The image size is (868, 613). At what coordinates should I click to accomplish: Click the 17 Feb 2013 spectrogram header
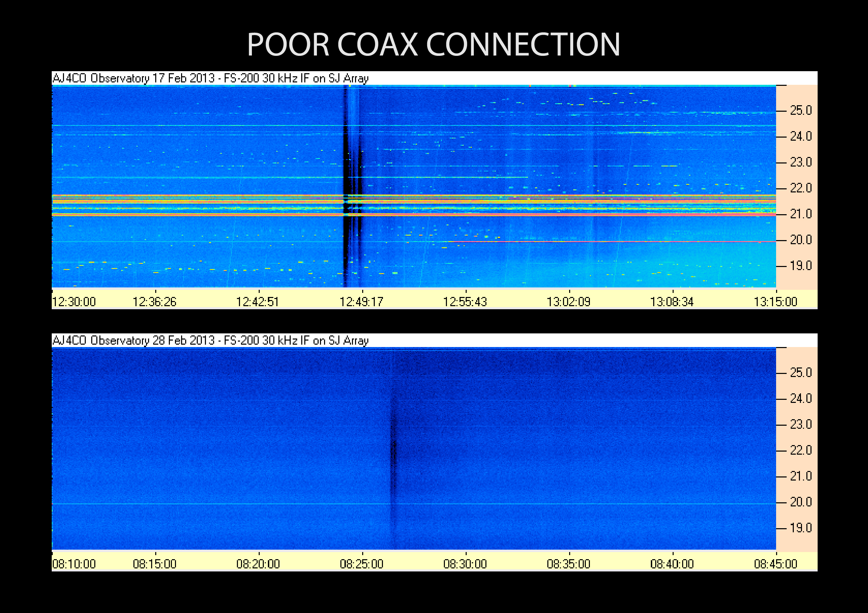tap(210, 78)
